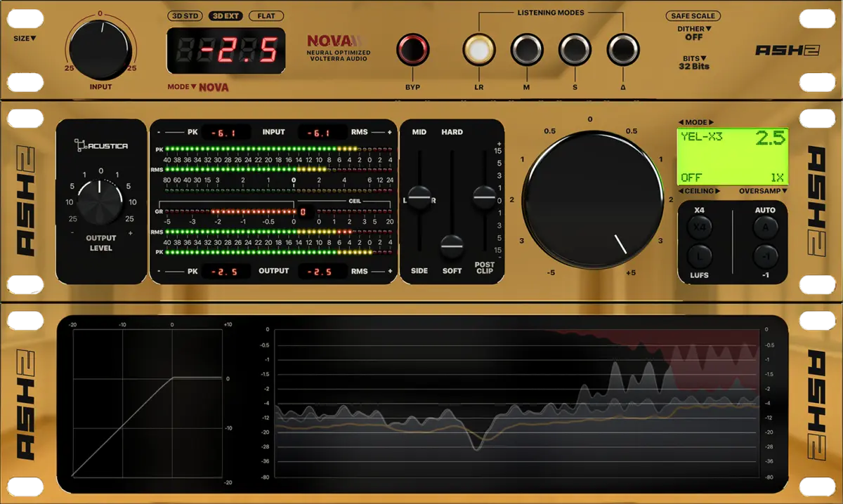Click previous CEILING arrow
This screenshot has height=504, width=843.
(681, 191)
